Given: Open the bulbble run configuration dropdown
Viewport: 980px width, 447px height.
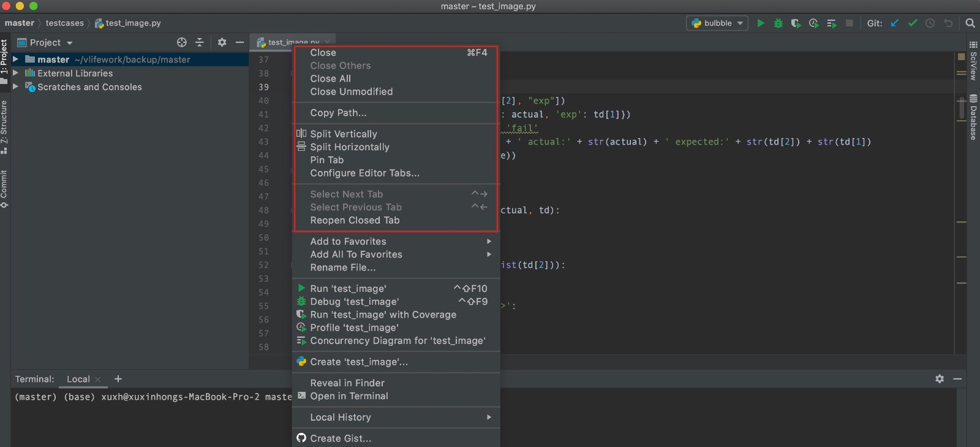Looking at the screenshot, I should click(717, 23).
